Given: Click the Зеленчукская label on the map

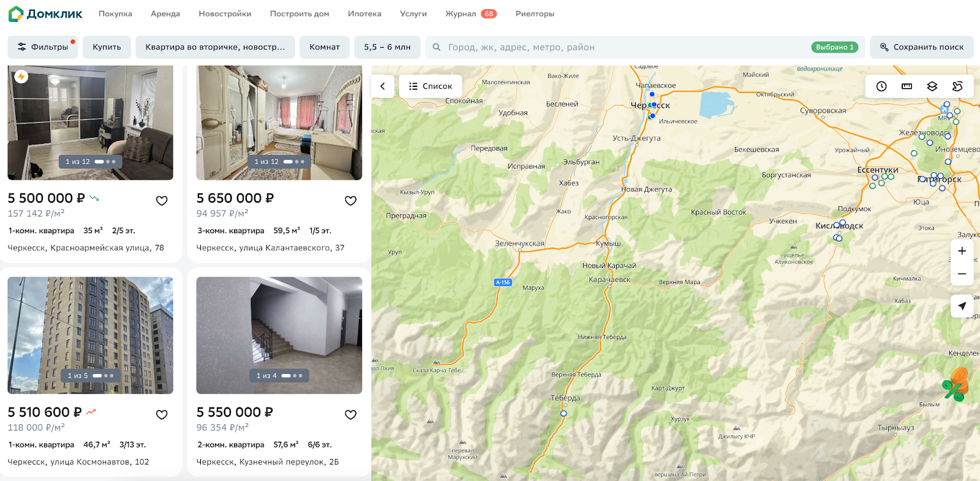Looking at the screenshot, I should (x=519, y=244).
